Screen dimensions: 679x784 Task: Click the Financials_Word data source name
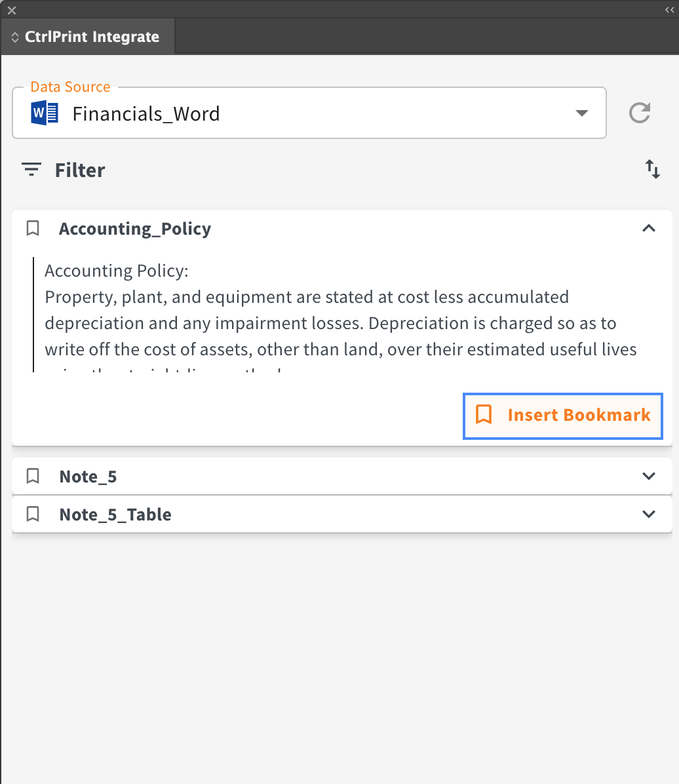coord(146,114)
